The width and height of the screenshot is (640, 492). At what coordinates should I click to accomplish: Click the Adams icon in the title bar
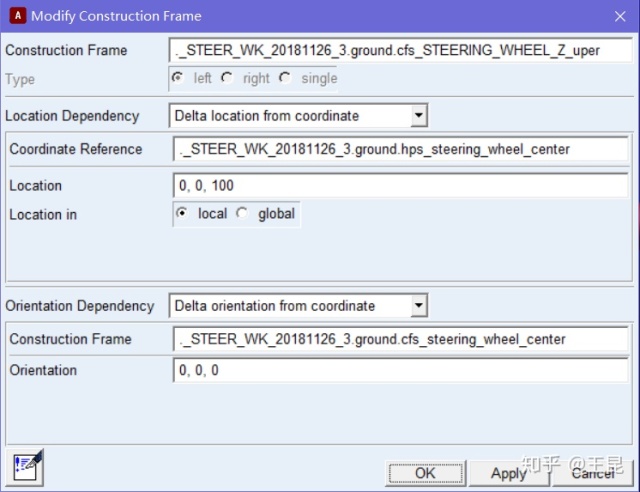tap(17, 15)
